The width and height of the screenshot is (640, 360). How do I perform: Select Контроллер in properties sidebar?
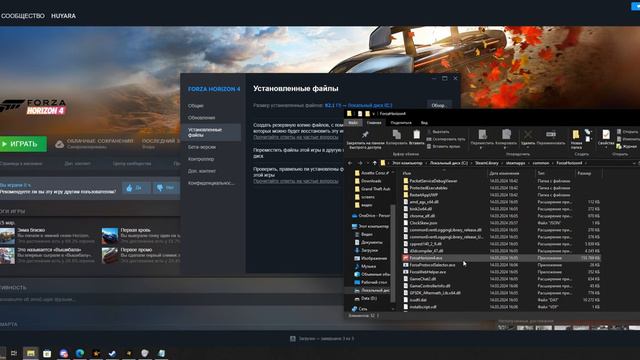[x=201, y=159]
